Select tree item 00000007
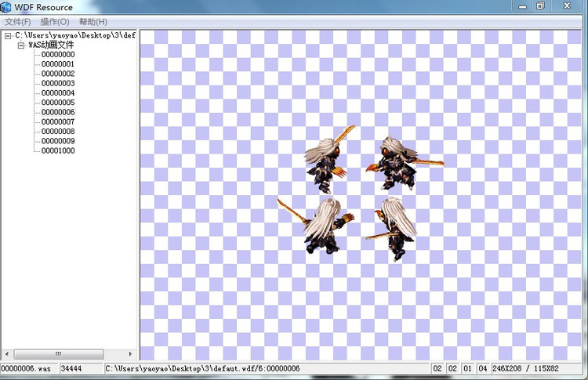588x380 pixels. [x=58, y=121]
